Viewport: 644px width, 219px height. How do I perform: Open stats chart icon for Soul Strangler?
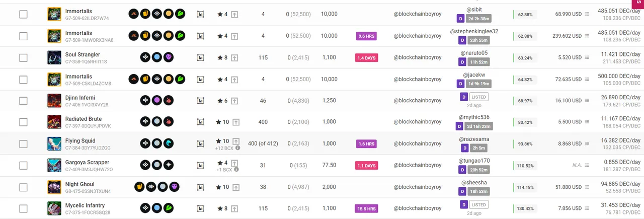[200, 58]
